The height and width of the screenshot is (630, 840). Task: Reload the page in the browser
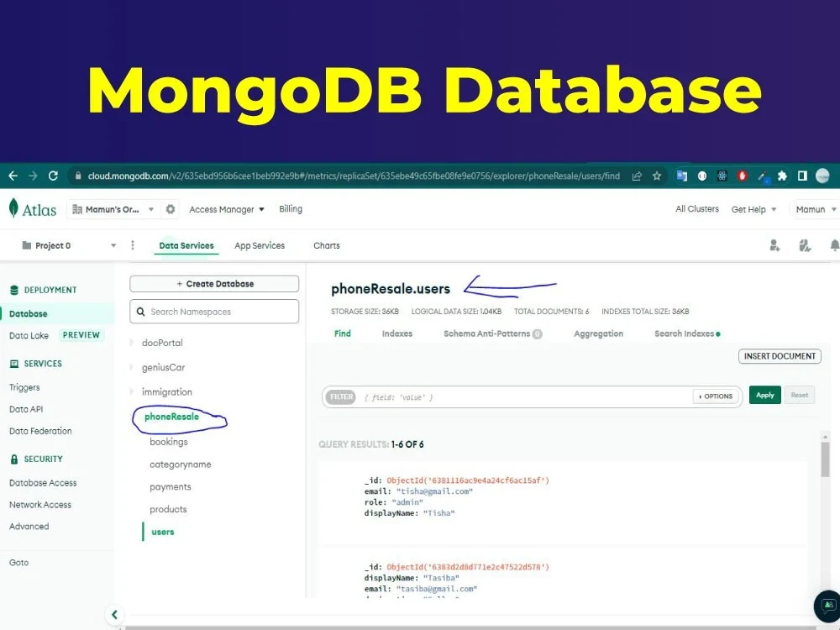click(53, 176)
